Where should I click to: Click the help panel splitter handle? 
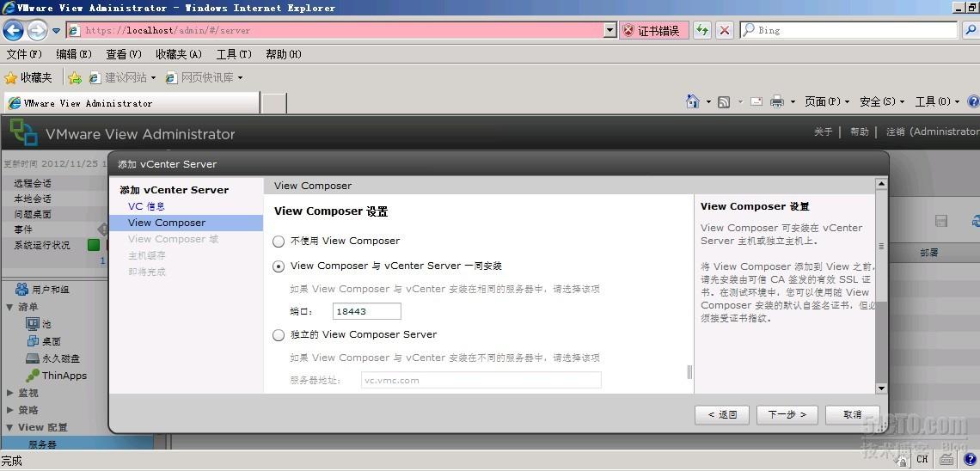[690, 372]
